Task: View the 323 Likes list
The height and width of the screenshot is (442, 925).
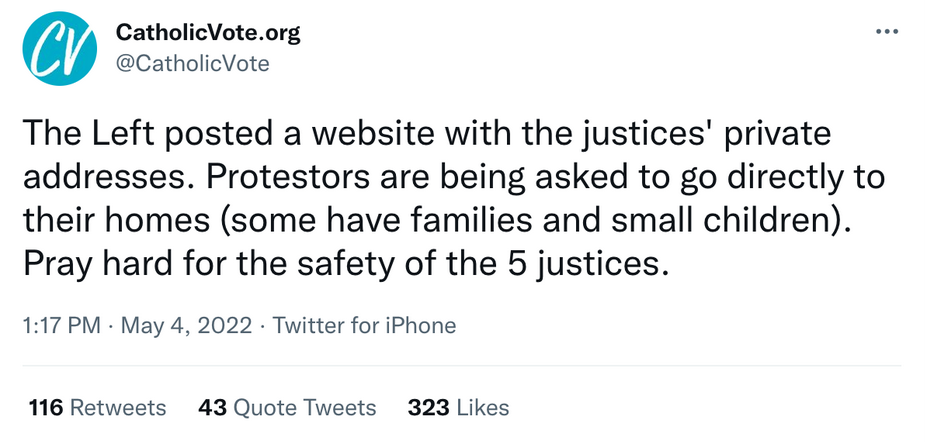Action: coord(458,408)
